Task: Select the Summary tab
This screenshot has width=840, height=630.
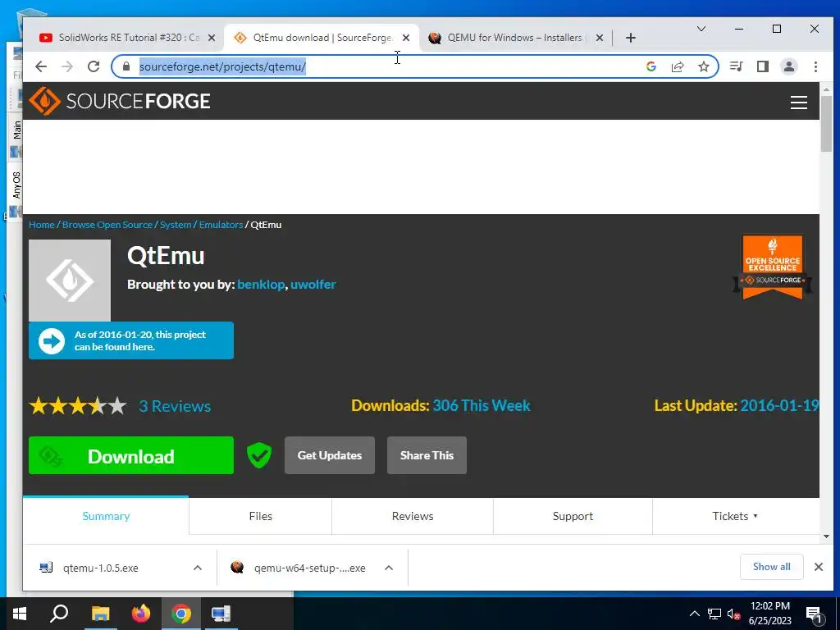Action: (x=106, y=516)
